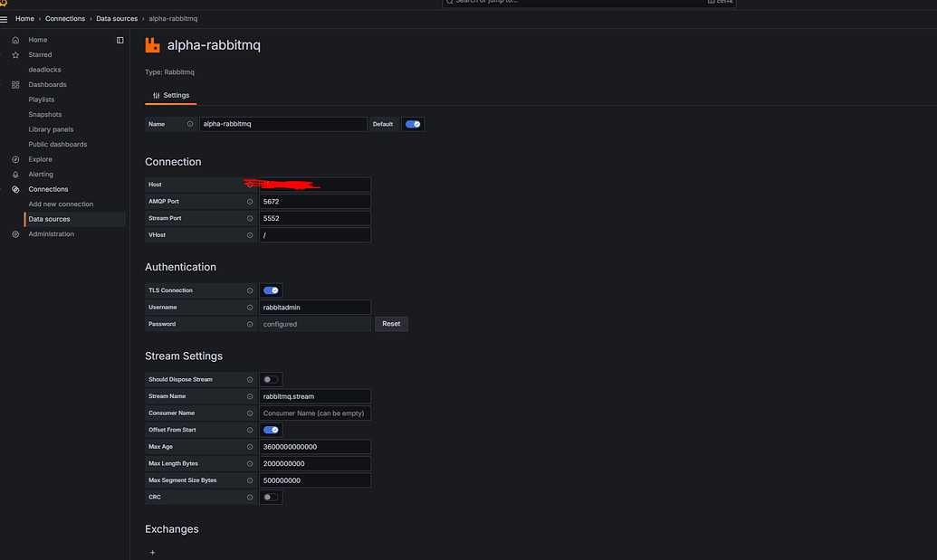Switch to the Settings tab
Image resolution: width=937 pixels, height=560 pixels.
(x=170, y=95)
